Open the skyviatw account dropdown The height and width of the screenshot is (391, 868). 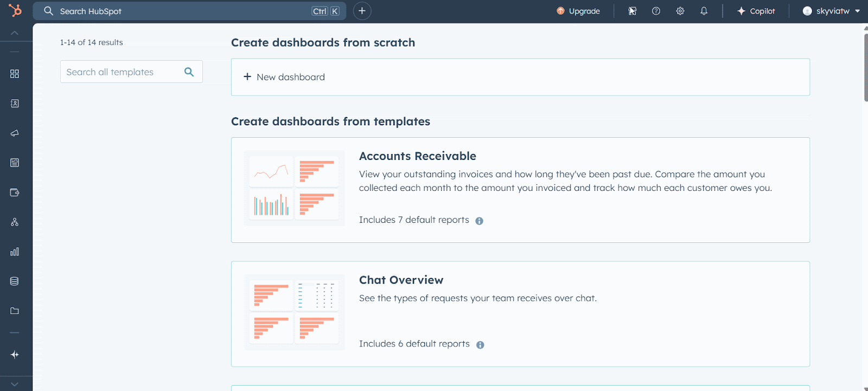tap(830, 11)
